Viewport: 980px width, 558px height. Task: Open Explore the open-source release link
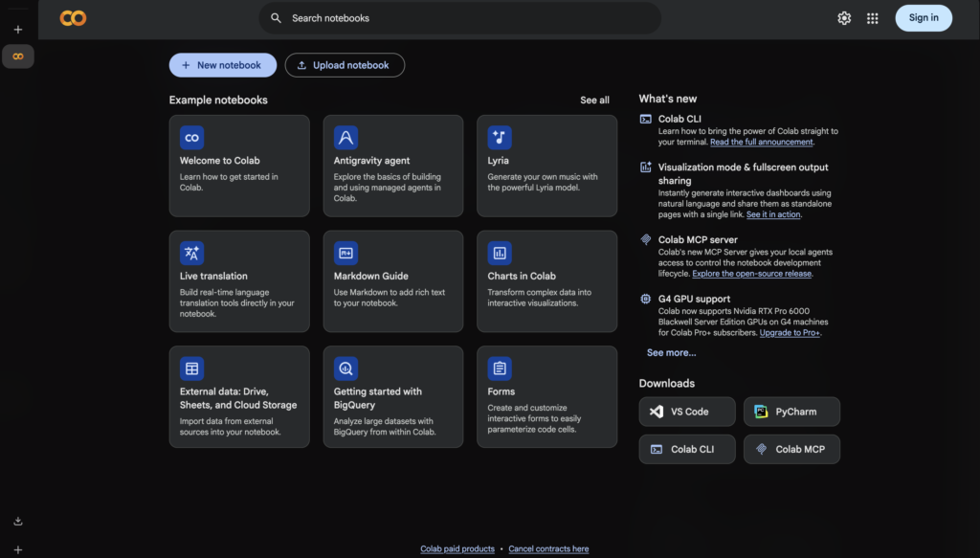click(x=751, y=274)
